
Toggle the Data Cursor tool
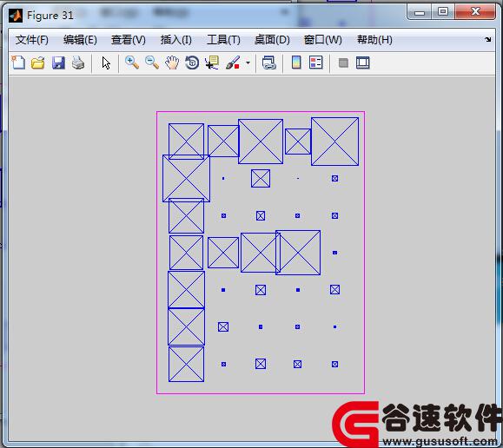[212, 63]
